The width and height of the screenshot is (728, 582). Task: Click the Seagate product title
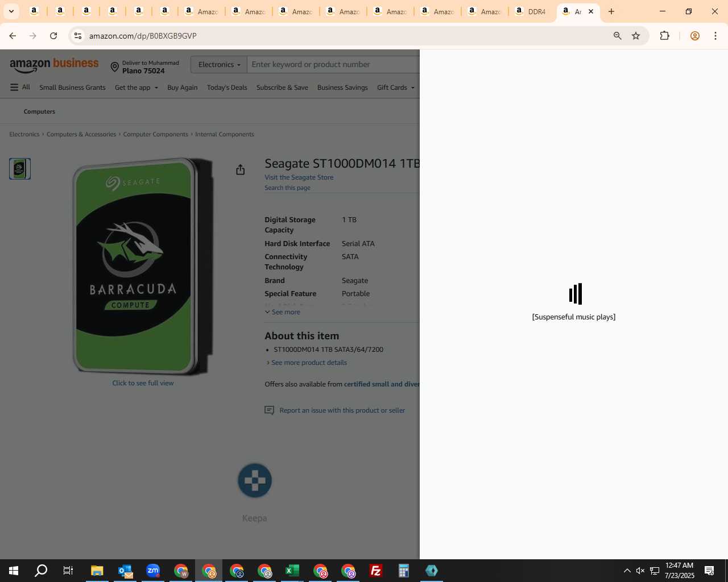pos(342,164)
